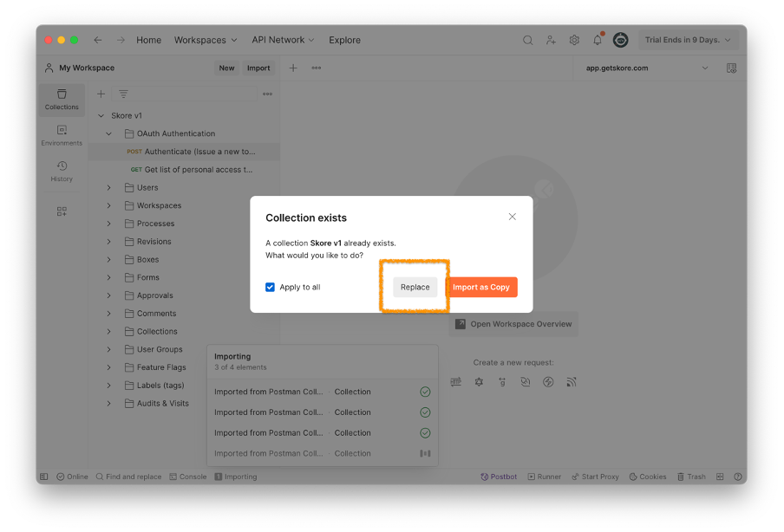This screenshot has width=784, height=532.
Task: Open the Collections sidebar panel
Action: pyautogui.click(x=62, y=100)
